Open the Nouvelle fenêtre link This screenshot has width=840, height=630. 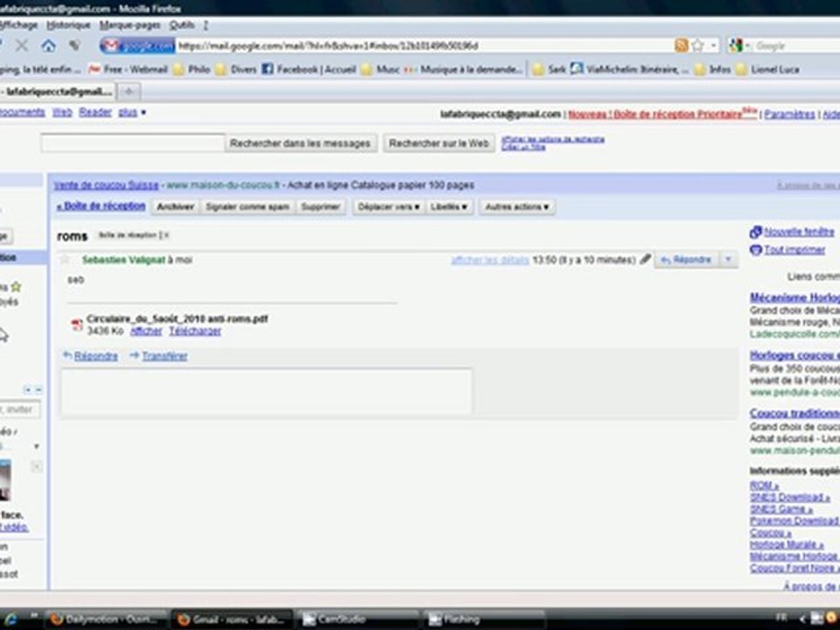799,232
